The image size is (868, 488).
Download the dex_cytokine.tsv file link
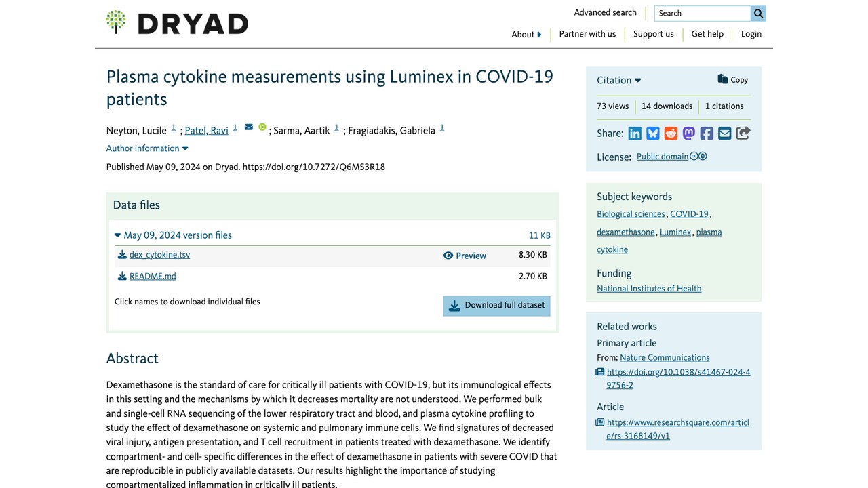click(159, 255)
